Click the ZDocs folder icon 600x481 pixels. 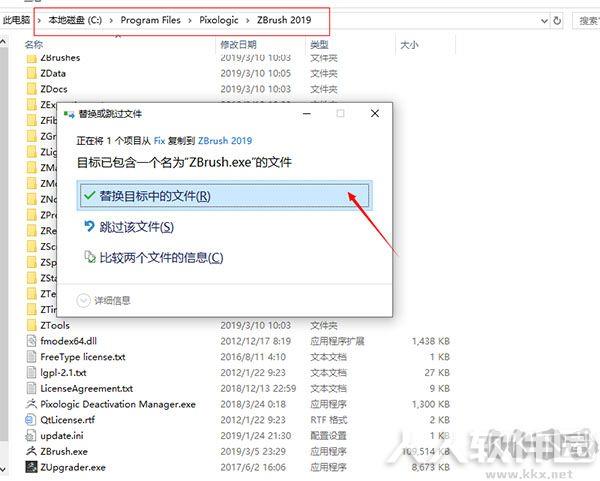tap(32, 89)
